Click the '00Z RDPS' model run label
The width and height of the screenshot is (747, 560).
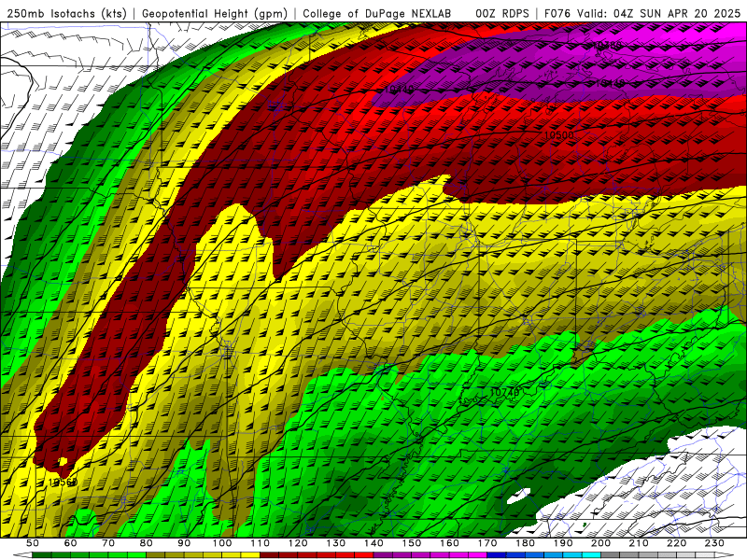point(501,14)
